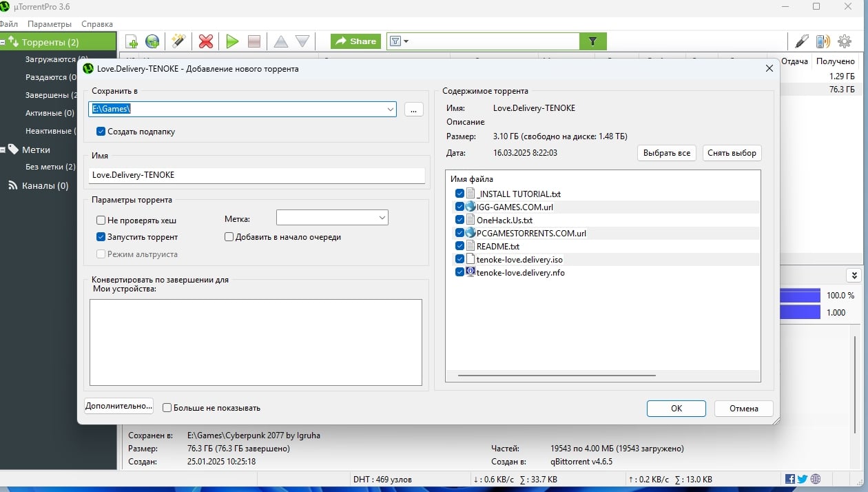
Task: Click the Дополнительно... button
Action: point(118,406)
